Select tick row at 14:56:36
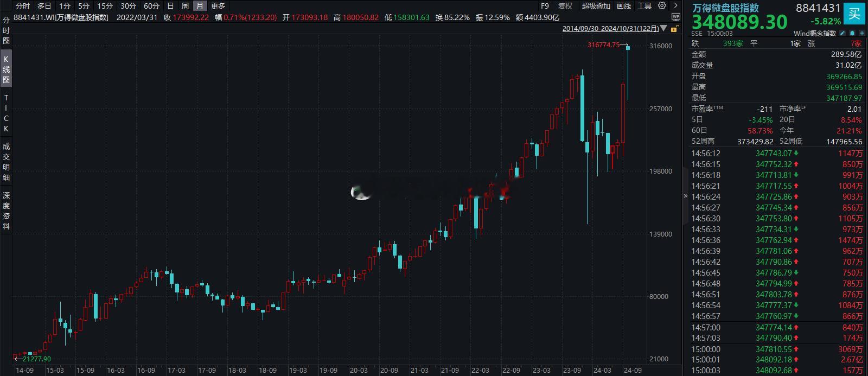The image size is (868, 376). (x=777, y=240)
